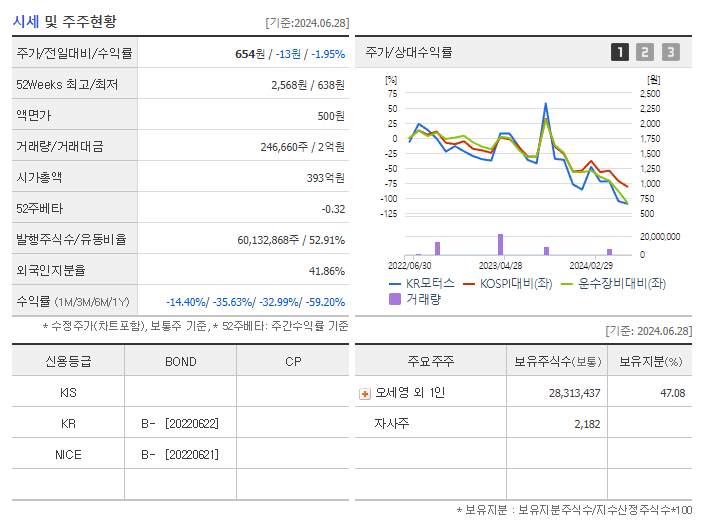The image size is (702, 525).
Task: Click the 운수장비대비(좌) green legend line
Action: 567,284
